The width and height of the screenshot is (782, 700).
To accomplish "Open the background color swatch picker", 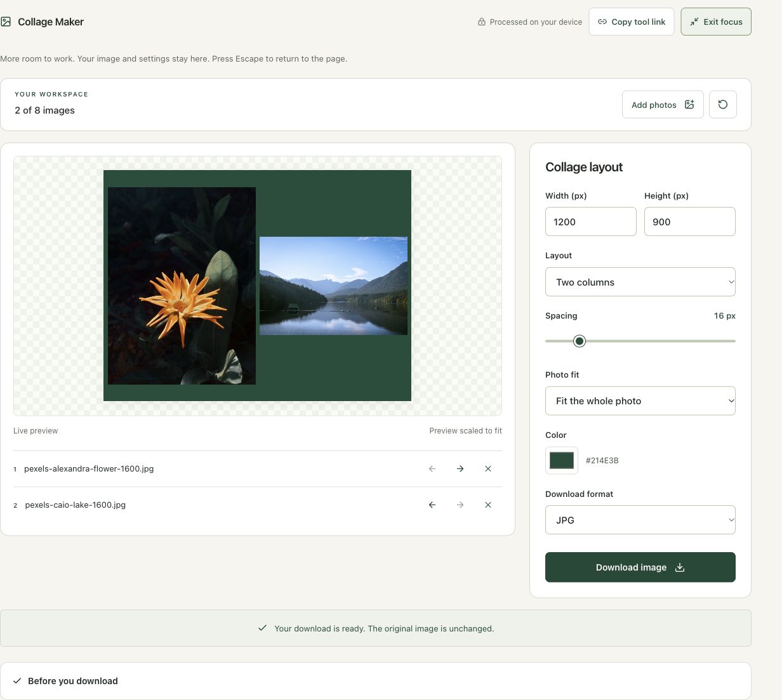I will (562, 460).
